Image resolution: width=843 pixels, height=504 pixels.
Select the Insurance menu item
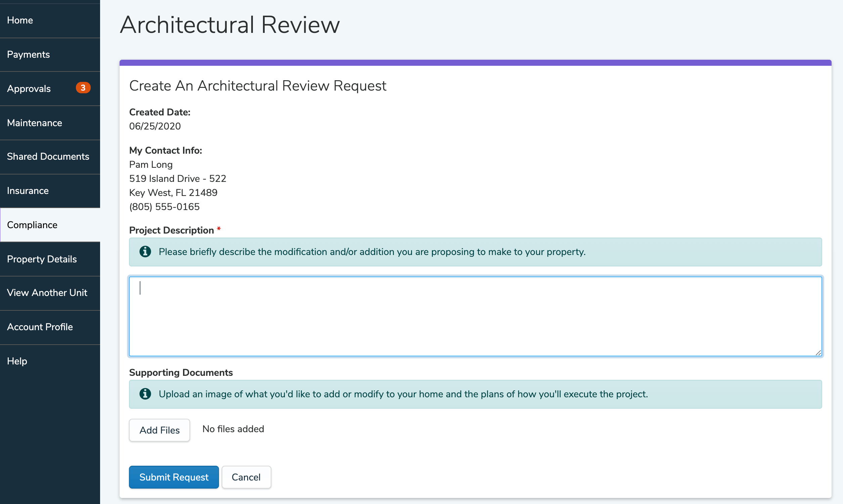tap(28, 191)
